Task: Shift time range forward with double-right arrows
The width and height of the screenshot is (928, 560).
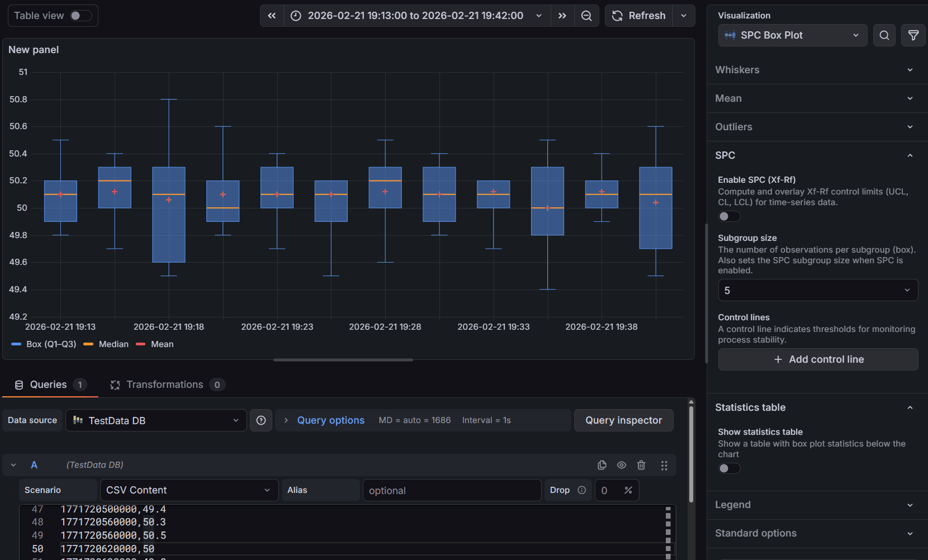Action: coord(562,16)
